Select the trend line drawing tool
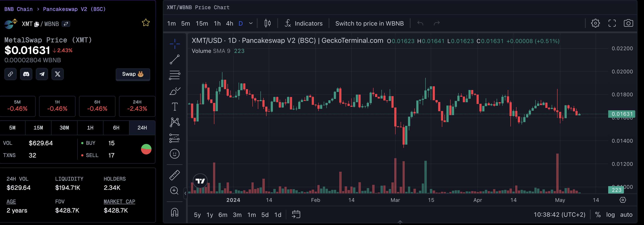This screenshot has height=225, width=644. [x=174, y=60]
